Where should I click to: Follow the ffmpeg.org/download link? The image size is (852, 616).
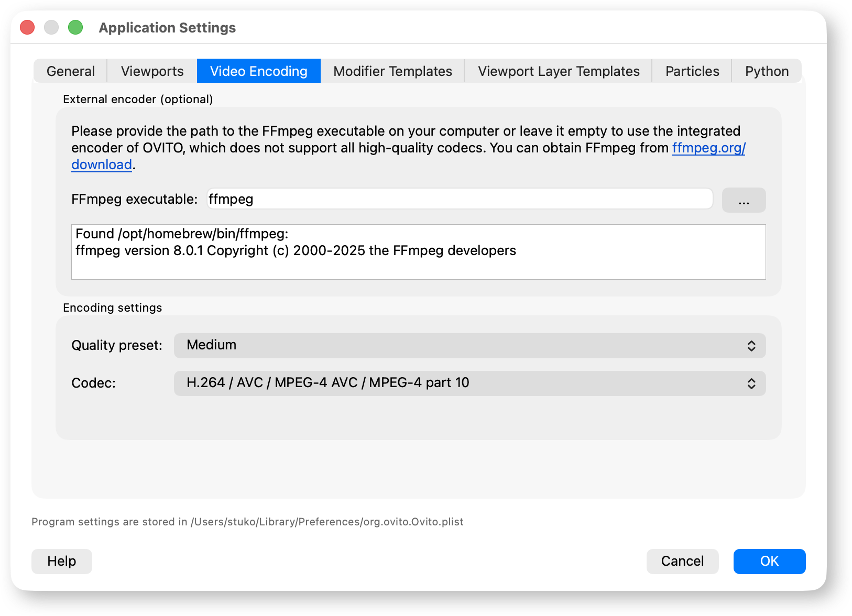(708, 148)
